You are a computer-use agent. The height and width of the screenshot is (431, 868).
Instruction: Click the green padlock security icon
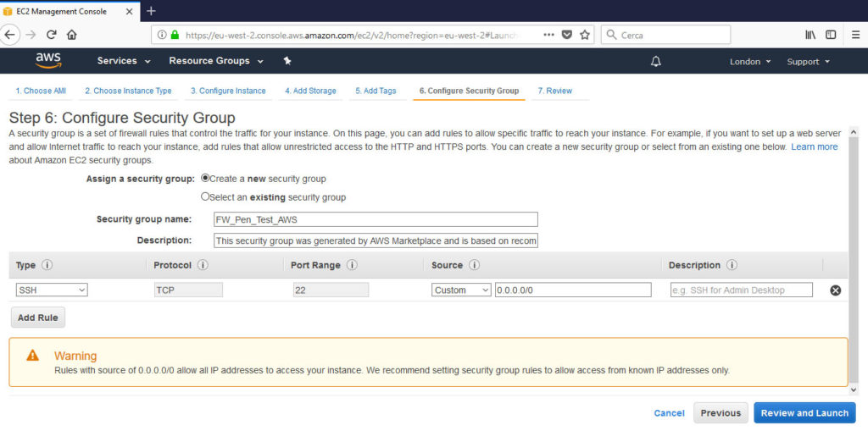click(x=175, y=35)
